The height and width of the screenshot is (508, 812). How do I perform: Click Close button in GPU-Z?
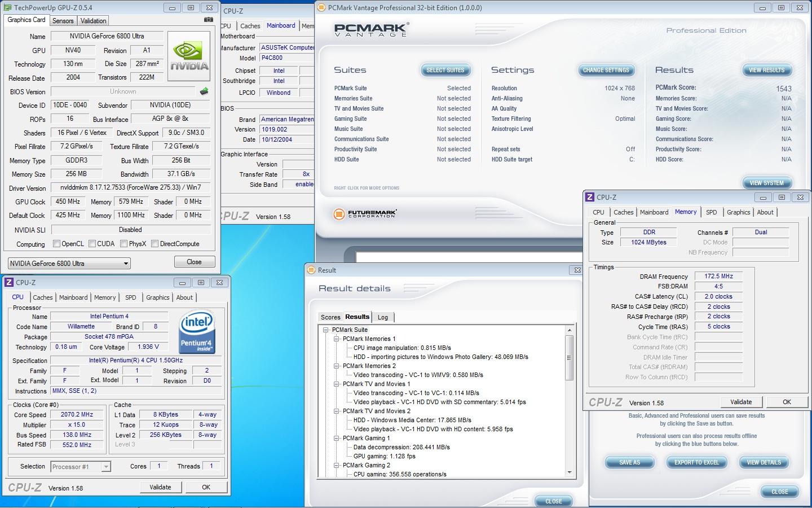point(194,262)
